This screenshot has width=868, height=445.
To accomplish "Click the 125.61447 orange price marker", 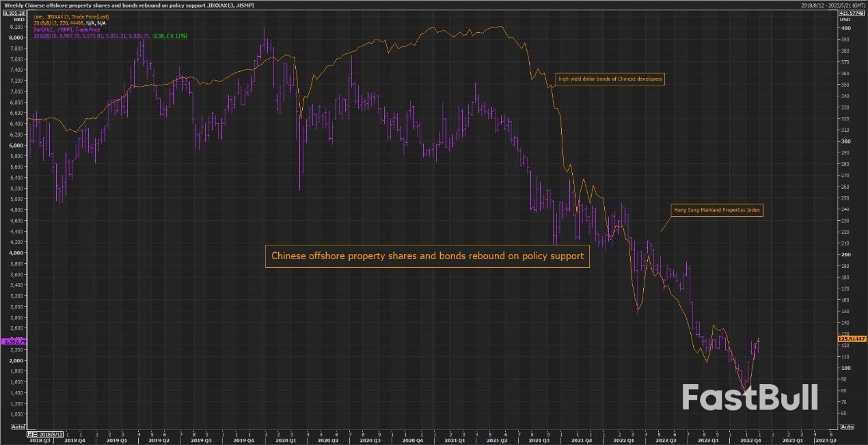I will click(852, 338).
